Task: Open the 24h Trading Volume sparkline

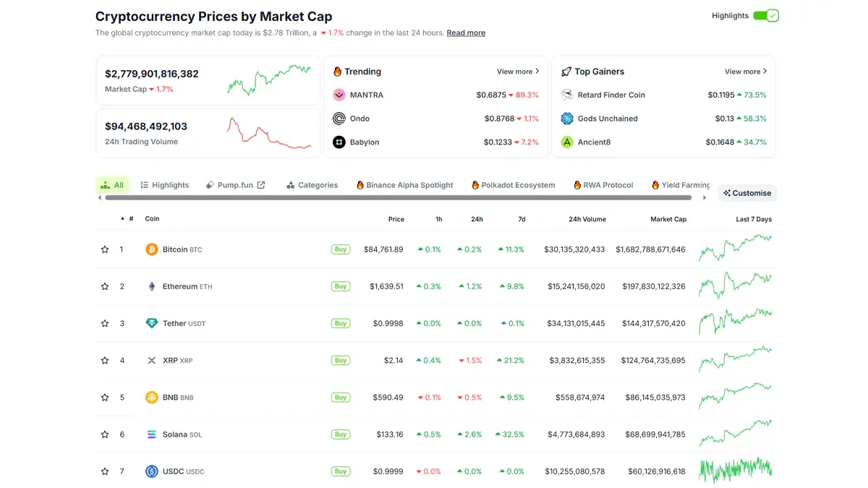Action: click(x=269, y=133)
